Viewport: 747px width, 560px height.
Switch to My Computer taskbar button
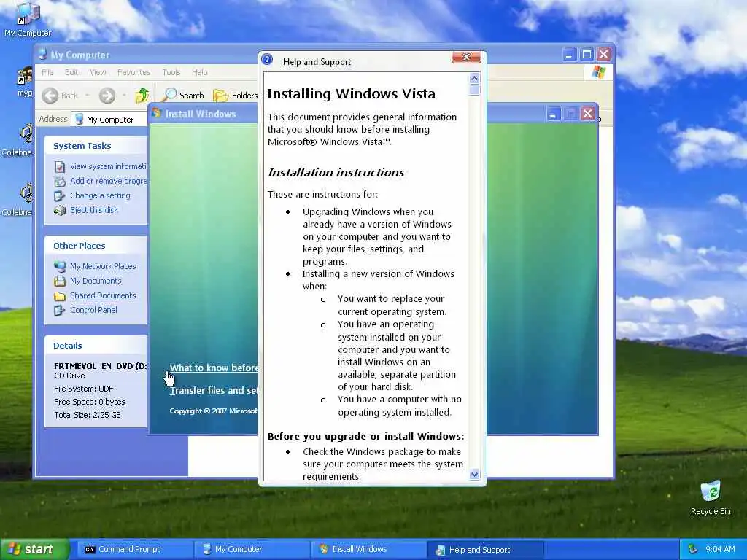(x=252, y=550)
